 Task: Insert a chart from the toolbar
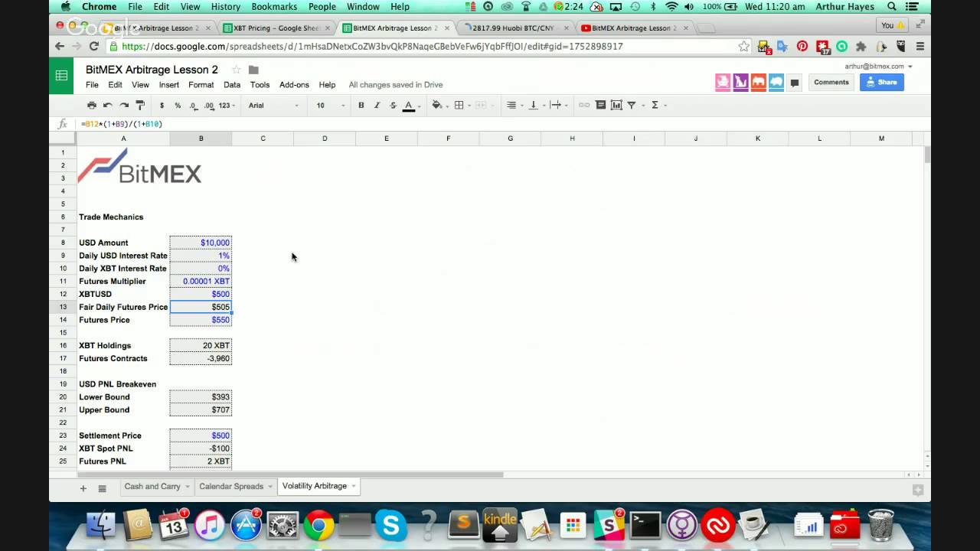616,105
